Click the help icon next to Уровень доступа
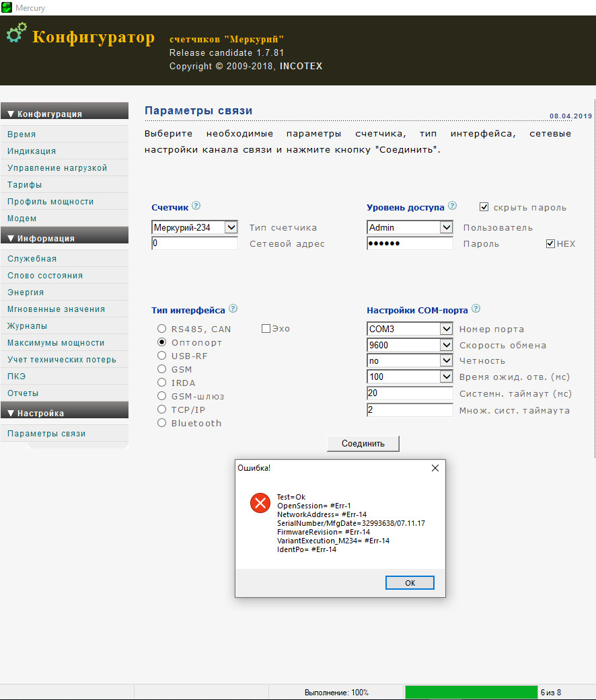 tap(452, 205)
